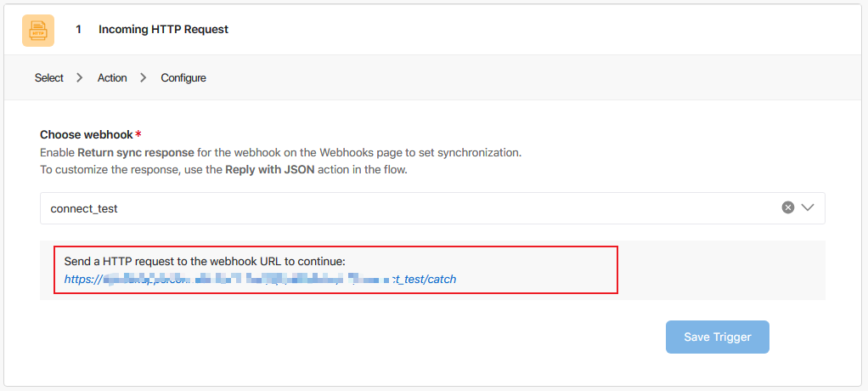Viewport: 868px width, 391px height.
Task: Click the red required asterisk
Action: point(138,134)
